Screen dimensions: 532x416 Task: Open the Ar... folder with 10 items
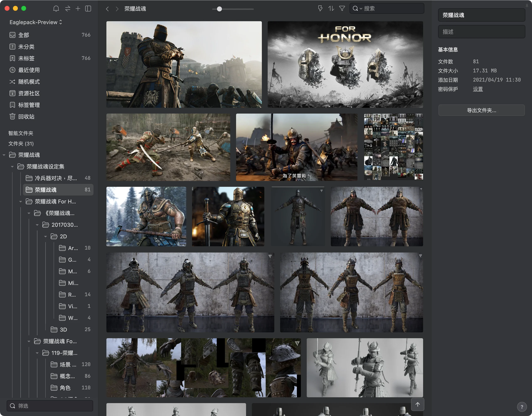click(75, 248)
